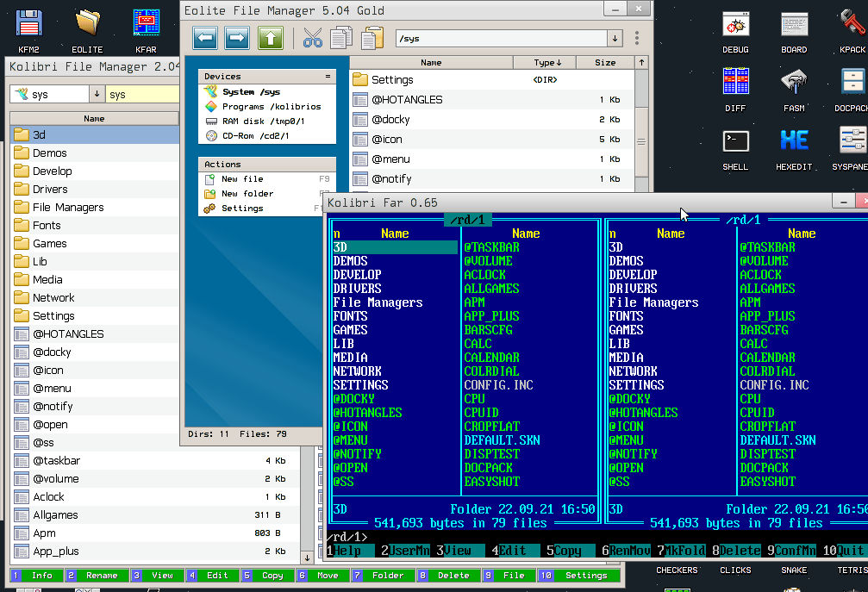
Task: Go up one folder in Eolite
Action: pyautogui.click(x=270, y=38)
